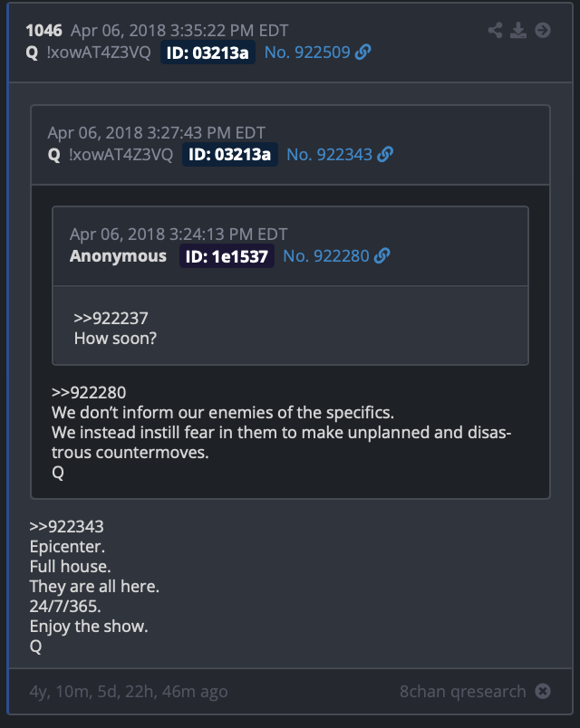The width and height of the screenshot is (580, 728).
Task: Click the 8chan qresearch board label
Action: pos(463,691)
